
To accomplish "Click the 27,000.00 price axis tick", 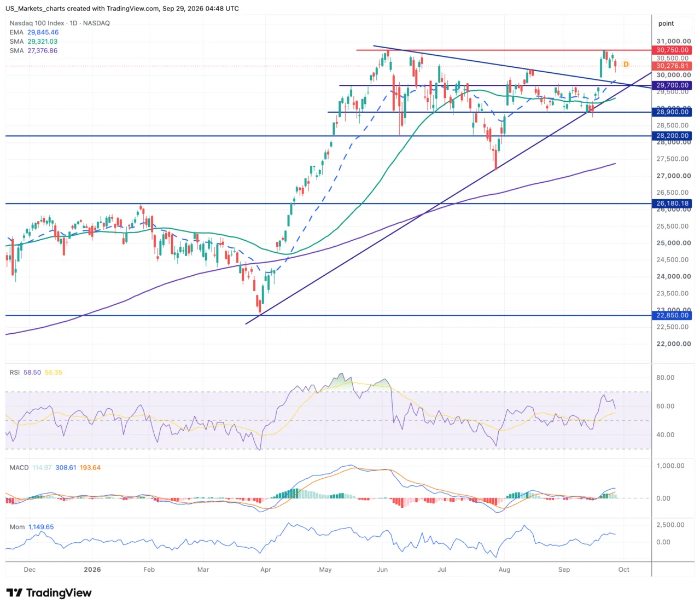I will (674, 176).
